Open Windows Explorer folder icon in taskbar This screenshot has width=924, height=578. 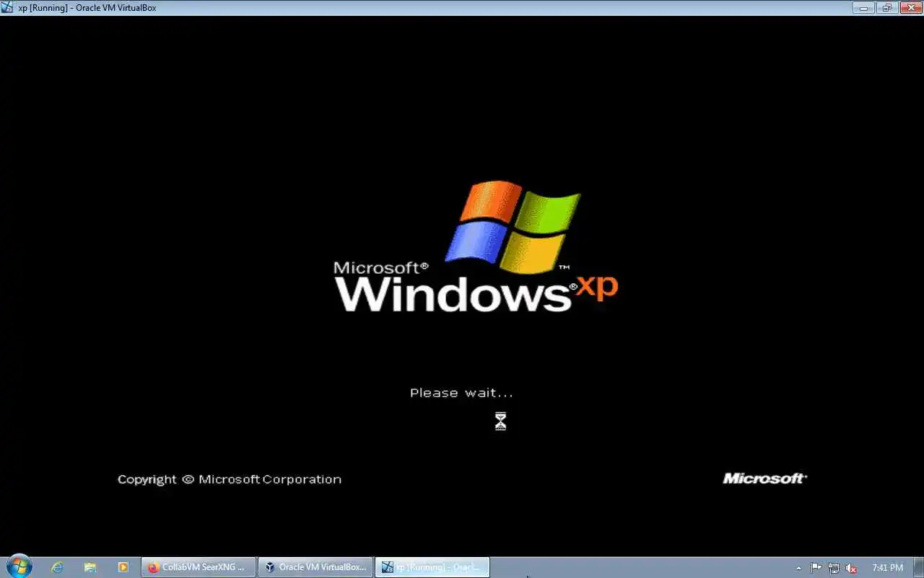(x=90, y=567)
